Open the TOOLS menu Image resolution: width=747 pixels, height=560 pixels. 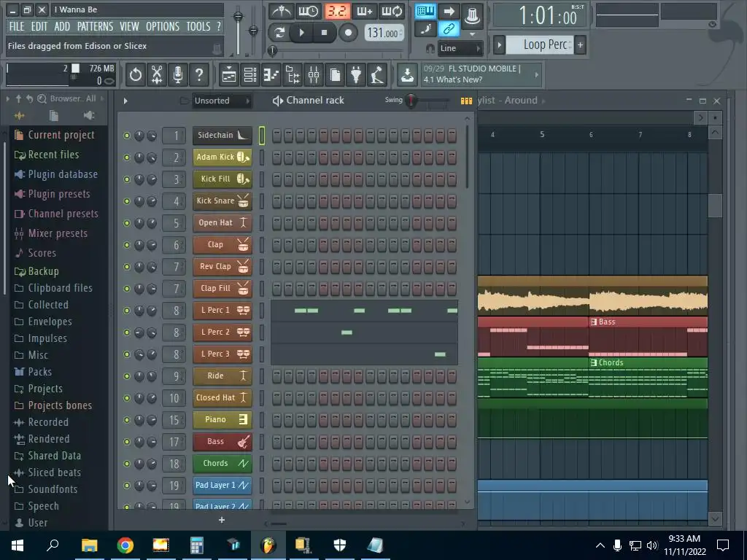pos(198,26)
